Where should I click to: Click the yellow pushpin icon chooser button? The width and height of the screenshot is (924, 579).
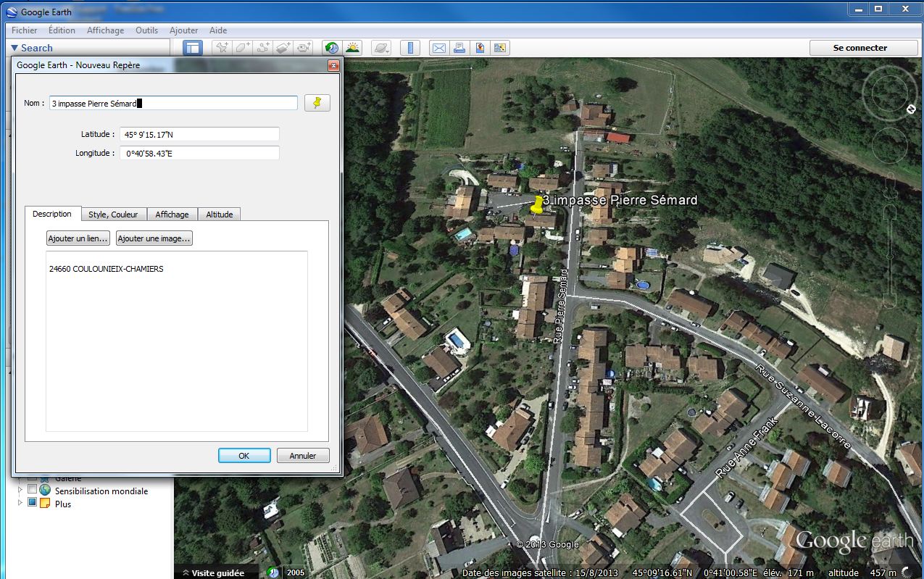coord(317,103)
